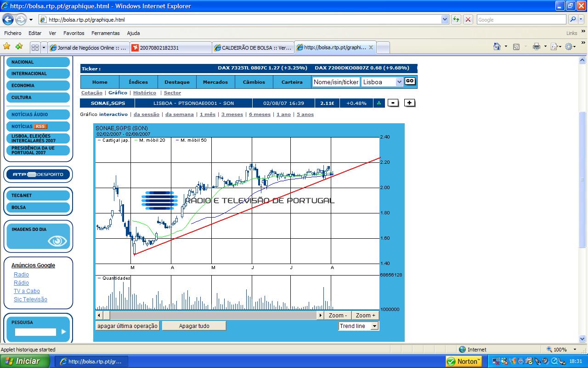Click the green up-arrow icon beside +0.48%
The height and width of the screenshot is (368, 588).
(x=379, y=103)
